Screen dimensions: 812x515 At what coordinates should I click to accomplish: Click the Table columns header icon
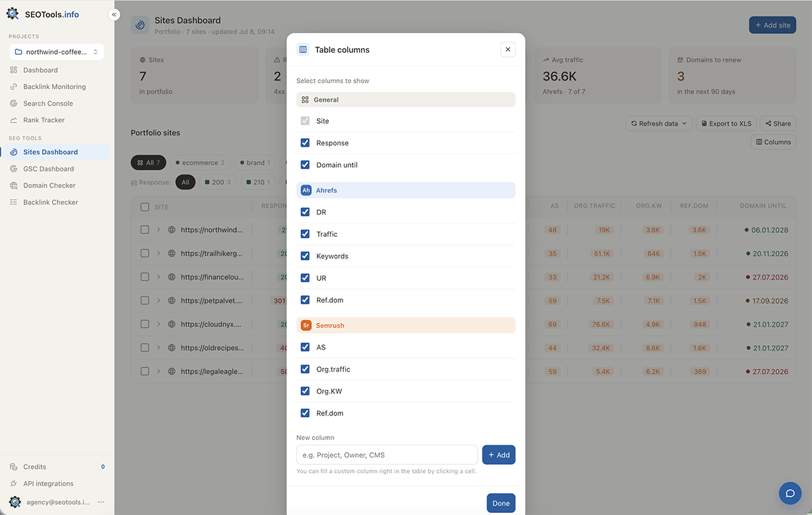coord(303,49)
